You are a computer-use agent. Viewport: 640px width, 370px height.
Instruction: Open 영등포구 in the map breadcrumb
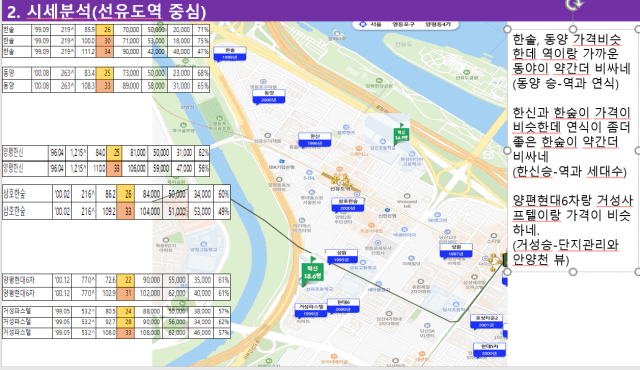coord(403,24)
